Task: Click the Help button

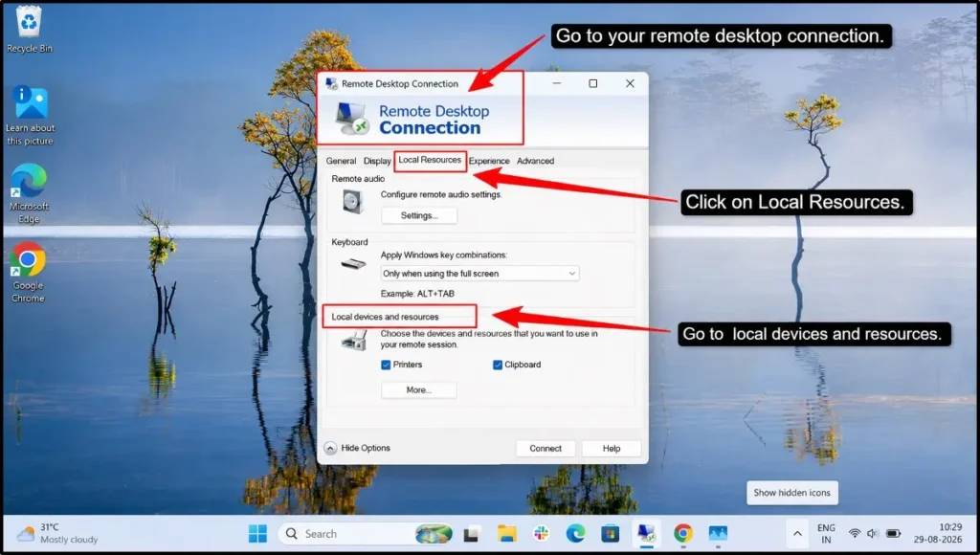Action: point(612,448)
